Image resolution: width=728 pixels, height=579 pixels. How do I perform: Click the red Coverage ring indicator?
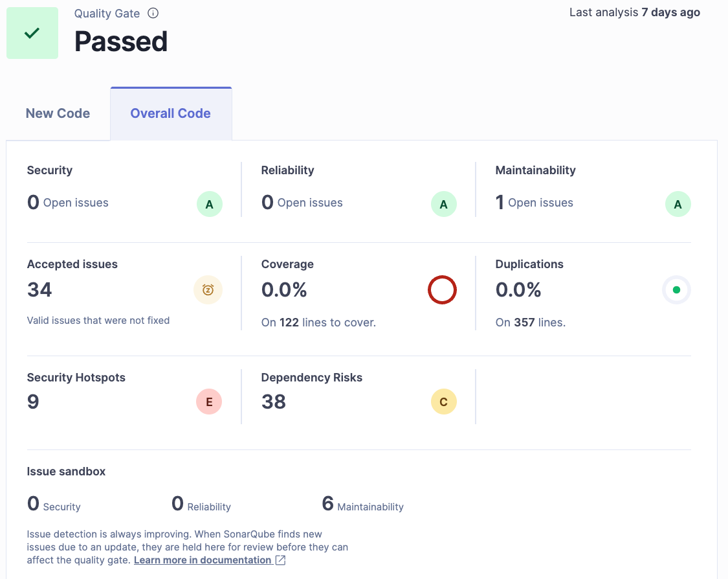coord(442,290)
